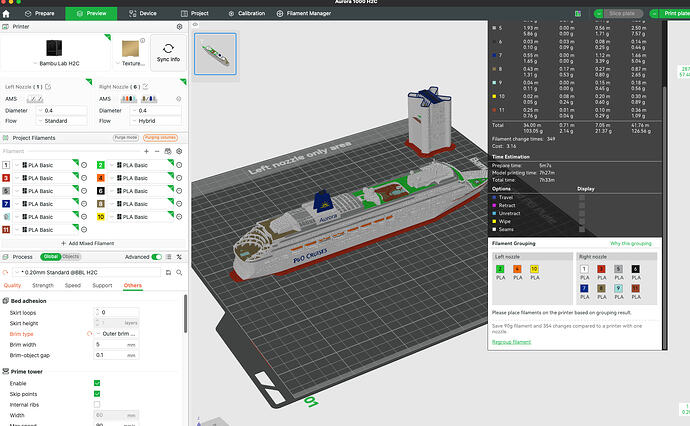The width and height of the screenshot is (690, 426).
Task: Toggle Prime tower Enable checkbox
Action: point(97,383)
